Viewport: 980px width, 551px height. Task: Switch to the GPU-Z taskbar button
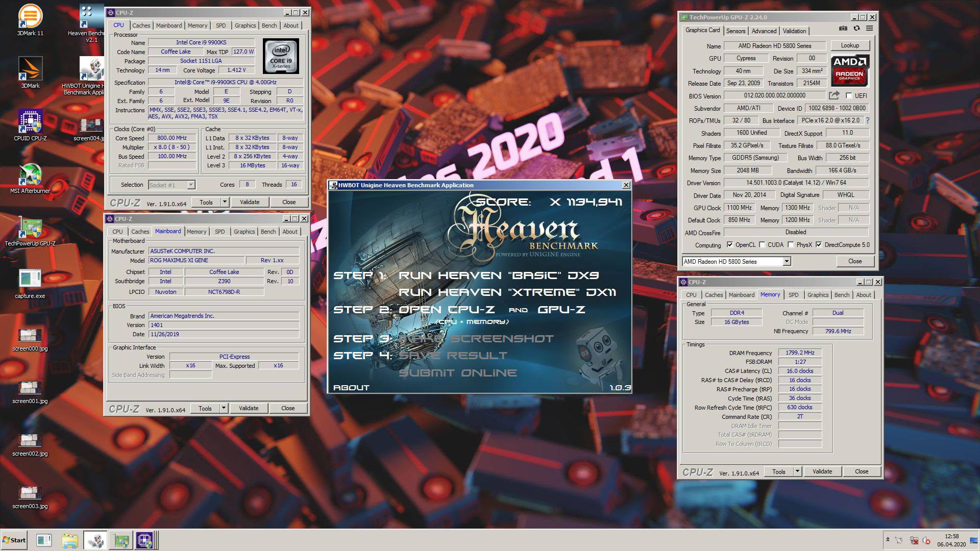[120, 540]
